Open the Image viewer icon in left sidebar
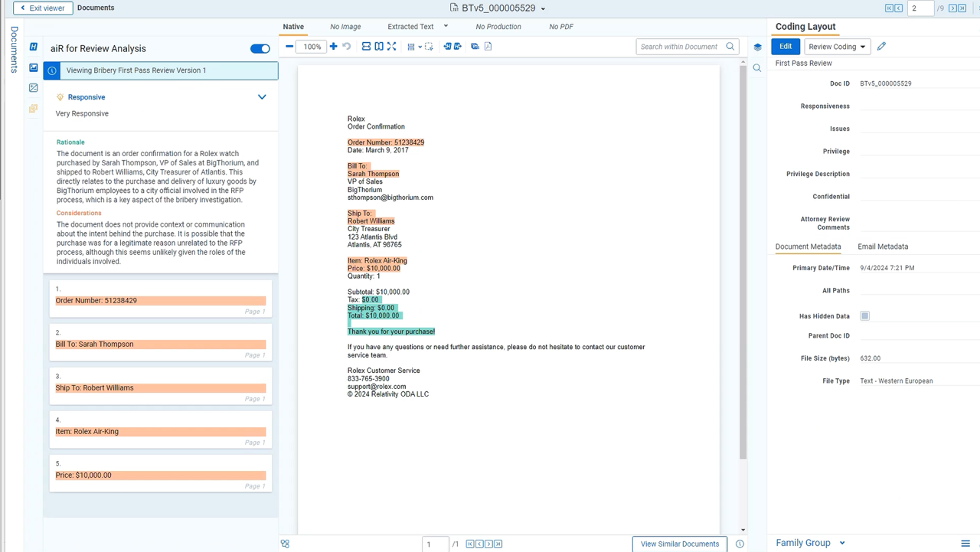This screenshot has width=980, height=552. click(x=33, y=67)
